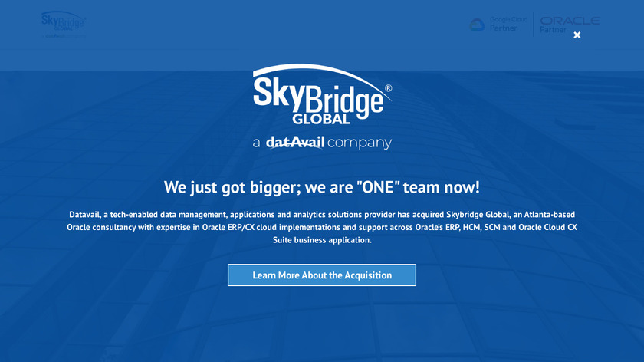Click the registered trademark symbol on logo

point(388,88)
